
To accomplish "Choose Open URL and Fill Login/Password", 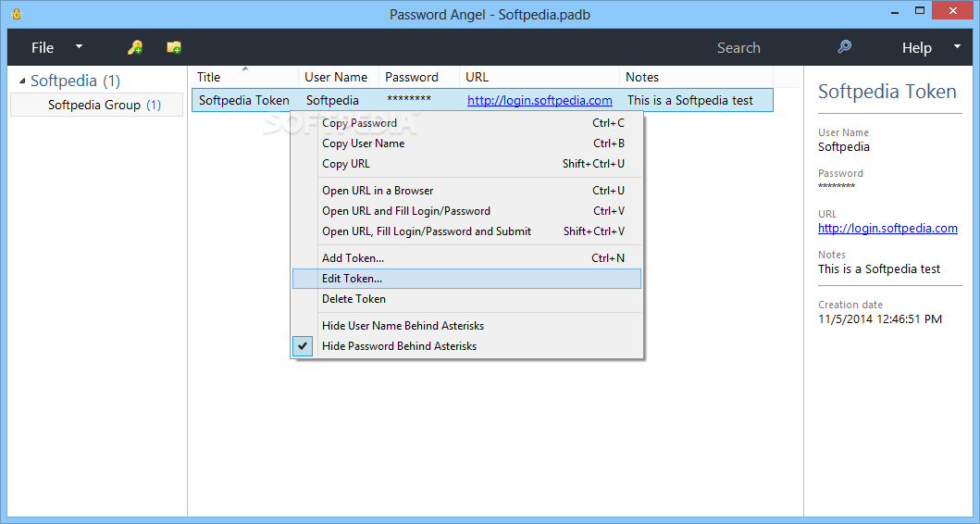I will click(467, 211).
